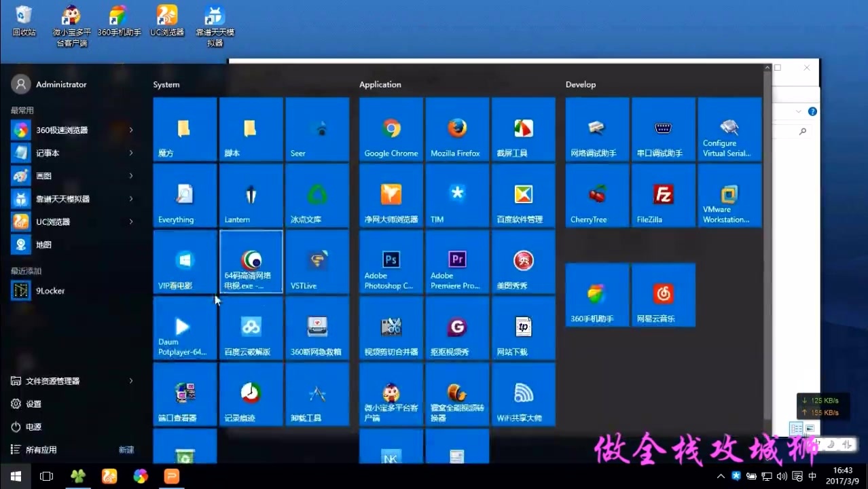Launch 美图秀秀 tile
The width and height of the screenshot is (868, 489).
pyautogui.click(x=524, y=261)
